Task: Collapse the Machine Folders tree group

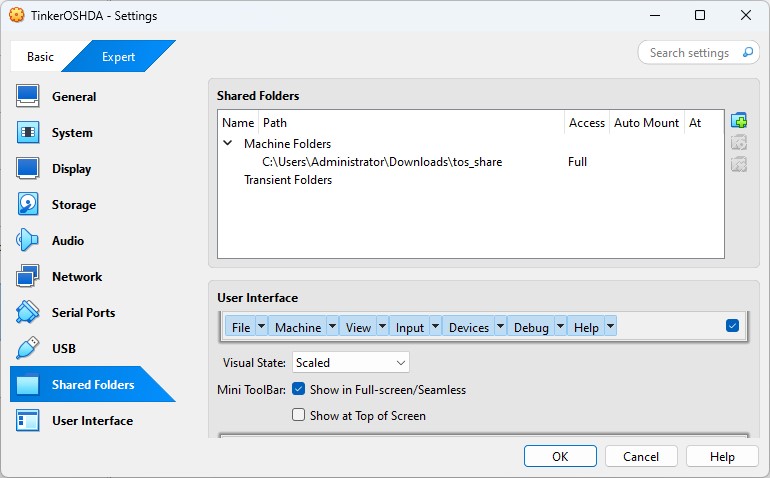Action: (227, 143)
